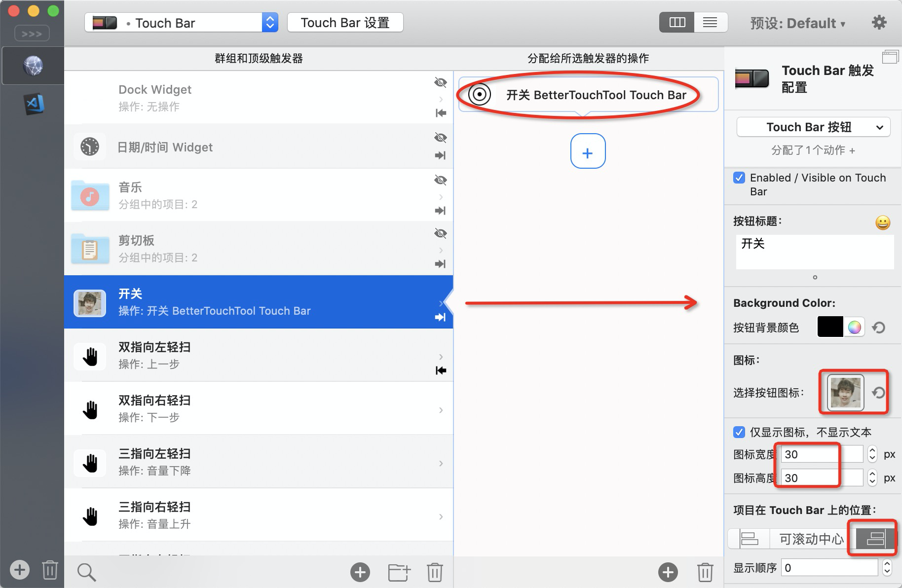This screenshot has height=588, width=902.
Task: Uncheck Enabled / Visible on Touch Bar
Action: tap(739, 178)
